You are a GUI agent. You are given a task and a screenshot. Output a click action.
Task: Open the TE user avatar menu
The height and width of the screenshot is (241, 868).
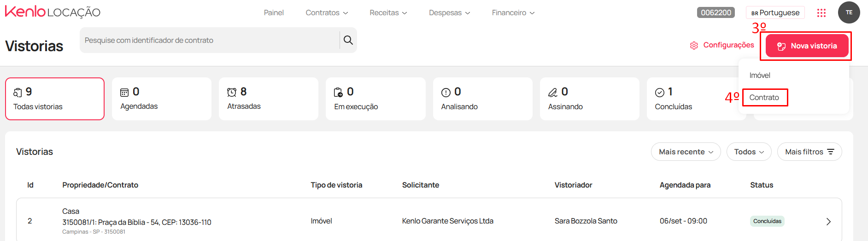click(849, 12)
